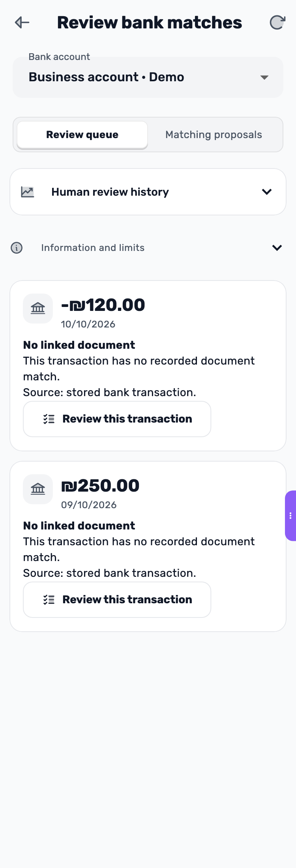Image resolution: width=296 pixels, height=868 pixels.
Task: Expand Information and limits chevron
Action: (277, 248)
